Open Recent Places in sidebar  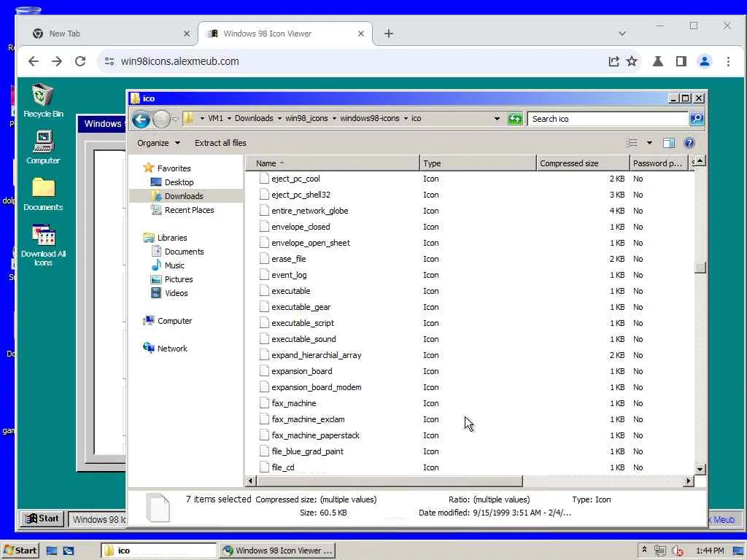point(182,210)
